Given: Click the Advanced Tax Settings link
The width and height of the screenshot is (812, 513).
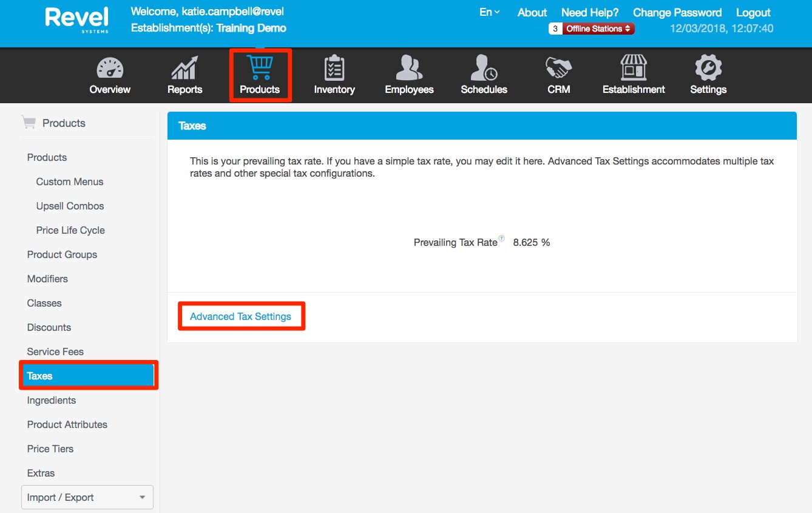Looking at the screenshot, I should (240, 316).
